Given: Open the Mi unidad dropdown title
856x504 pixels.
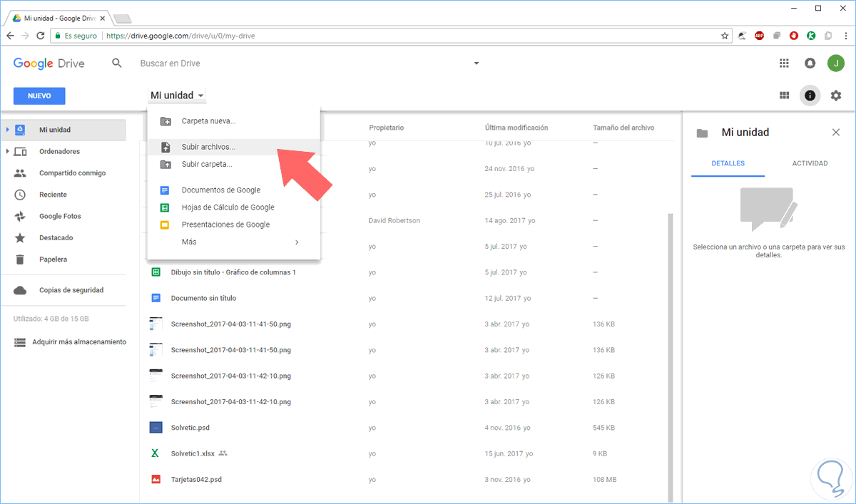Looking at the screenshot, I should click(x=177, y=96).
